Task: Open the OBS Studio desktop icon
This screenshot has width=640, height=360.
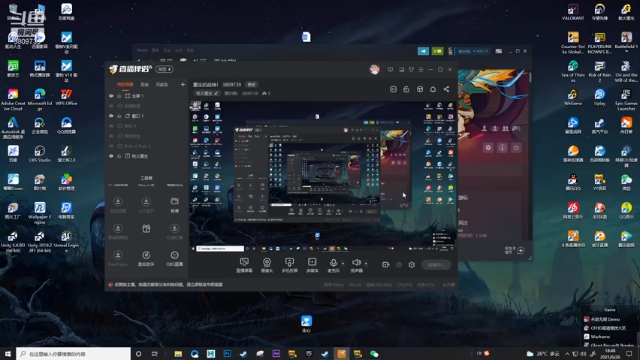Action: coord(40,154)
